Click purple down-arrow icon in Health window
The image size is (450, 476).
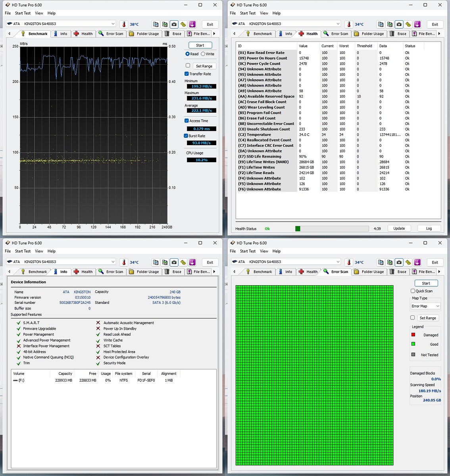point(417,24)
